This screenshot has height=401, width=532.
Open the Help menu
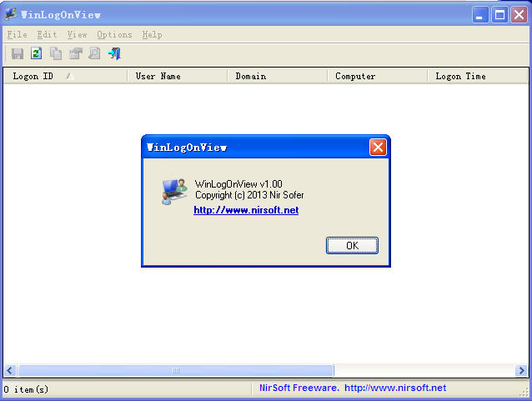click(x=152, y=35)
